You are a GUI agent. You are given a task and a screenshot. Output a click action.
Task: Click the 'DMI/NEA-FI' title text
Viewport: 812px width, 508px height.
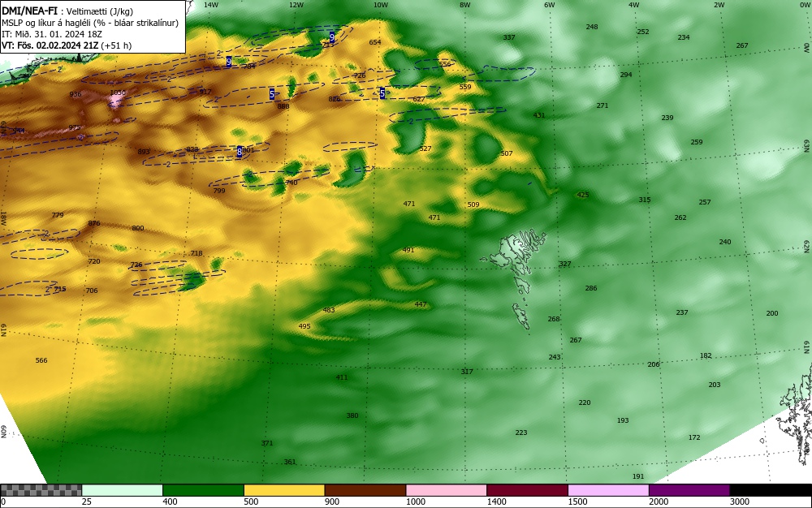coord(29,11)
